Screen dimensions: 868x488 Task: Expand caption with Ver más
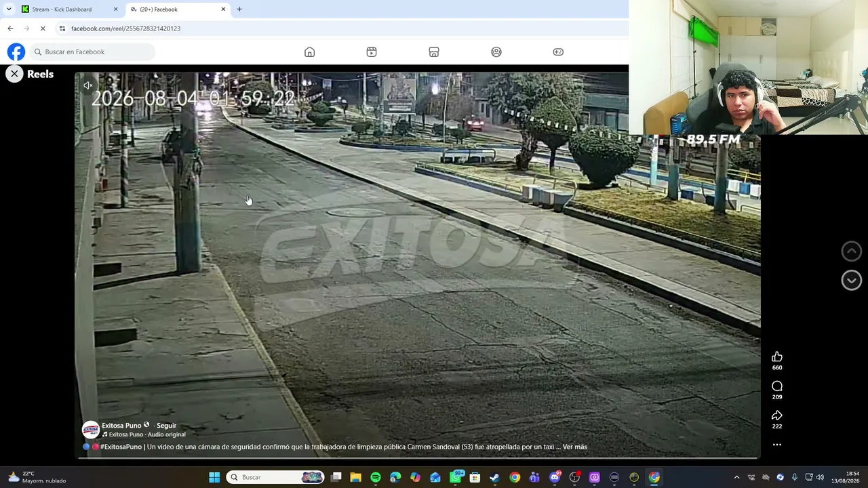575,447
